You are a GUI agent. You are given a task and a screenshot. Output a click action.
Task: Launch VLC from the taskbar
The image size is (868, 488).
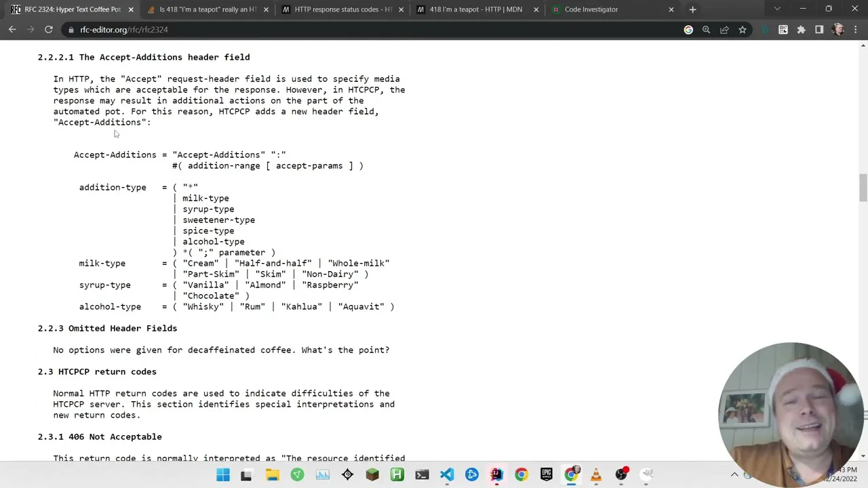[x=596, y=475]
